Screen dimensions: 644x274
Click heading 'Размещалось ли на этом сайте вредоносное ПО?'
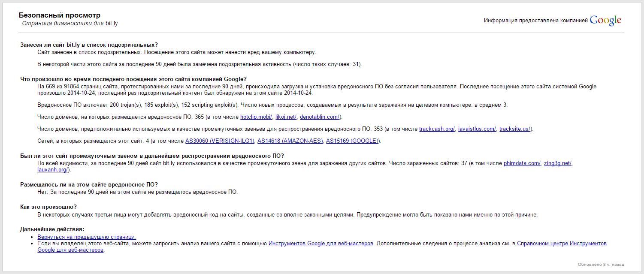pyautogui.click(x=89, y=184)
